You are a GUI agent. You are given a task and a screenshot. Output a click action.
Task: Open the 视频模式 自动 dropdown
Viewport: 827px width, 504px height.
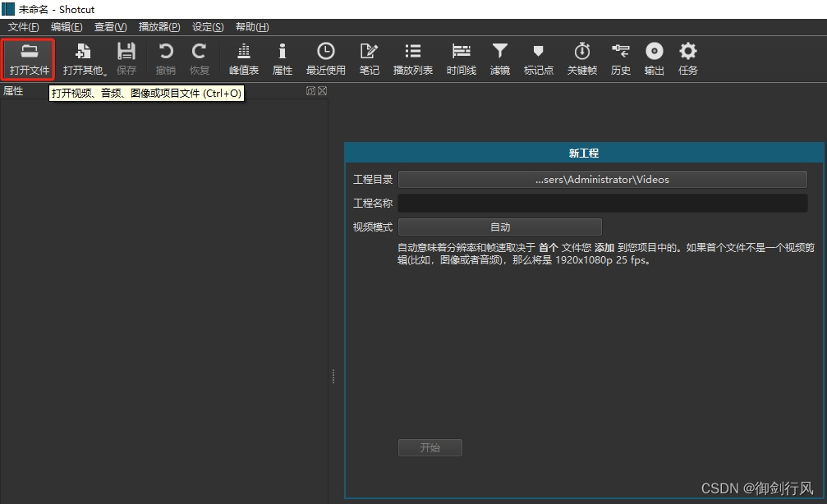tap(500, 227)
